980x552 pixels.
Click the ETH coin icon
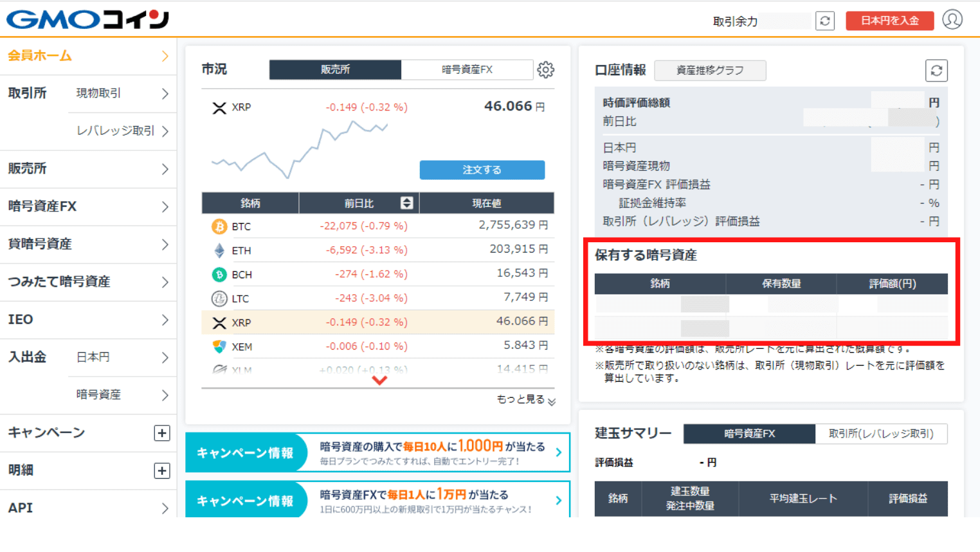[x=219, y=251]
